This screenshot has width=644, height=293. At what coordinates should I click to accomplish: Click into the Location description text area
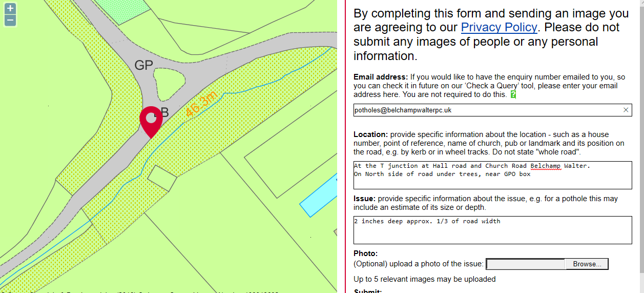point(492,175)
